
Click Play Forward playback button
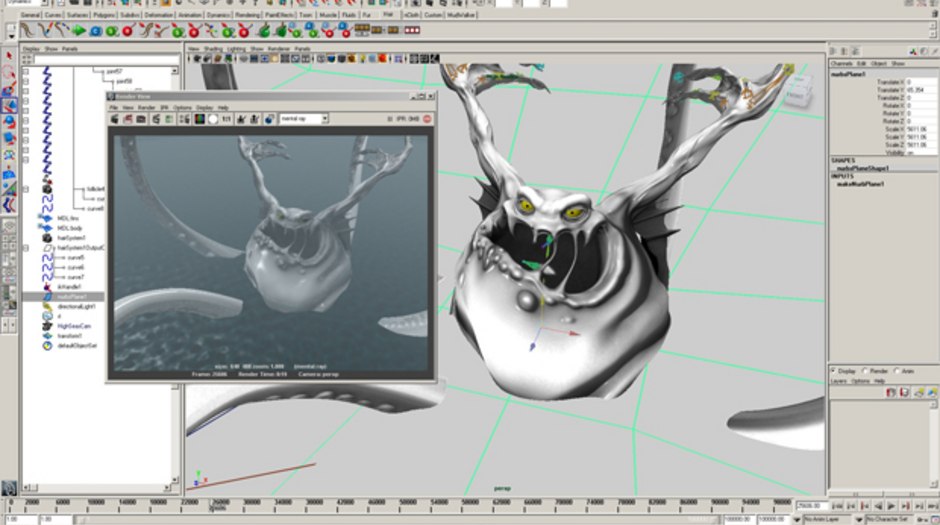click(891, 506)
